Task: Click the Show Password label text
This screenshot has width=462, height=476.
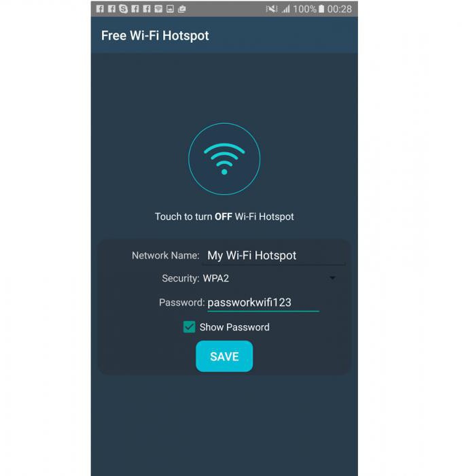Action: click(234, 327)
